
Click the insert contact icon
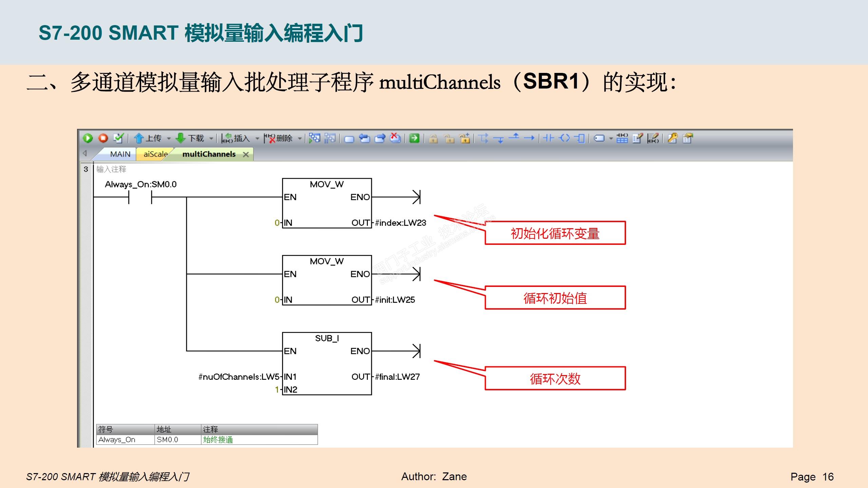tap(548, 138)
